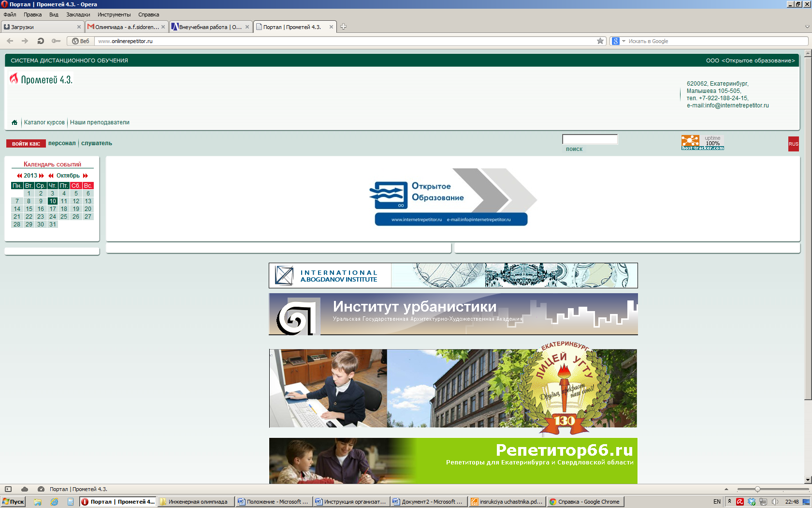Viewport: 812px width, 508px height.
Task: Click the EN language indicator in tray
Action: (x=717, y=502)
